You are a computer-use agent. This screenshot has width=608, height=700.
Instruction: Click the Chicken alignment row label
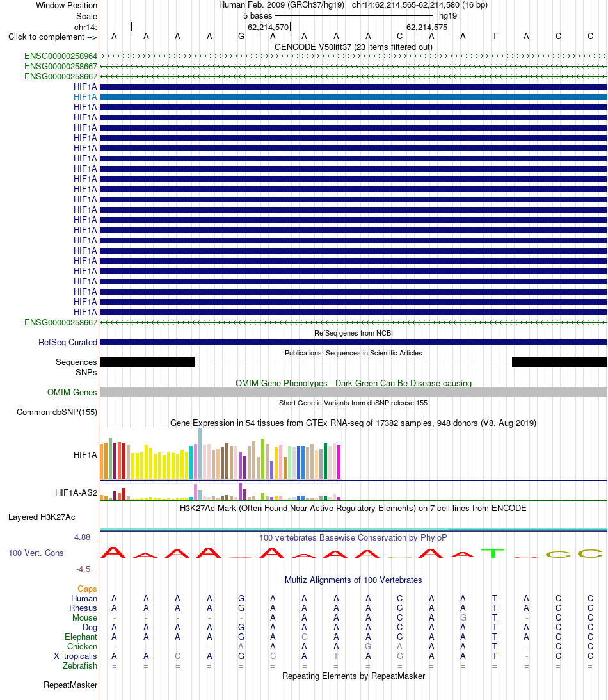click(x=82, y=646)
